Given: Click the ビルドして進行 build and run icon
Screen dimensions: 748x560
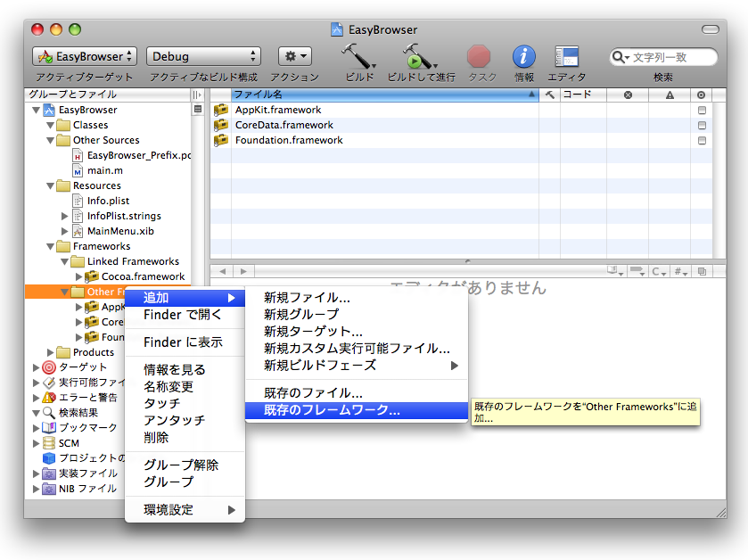Looking at the screenshot, I should coord(415,55).
